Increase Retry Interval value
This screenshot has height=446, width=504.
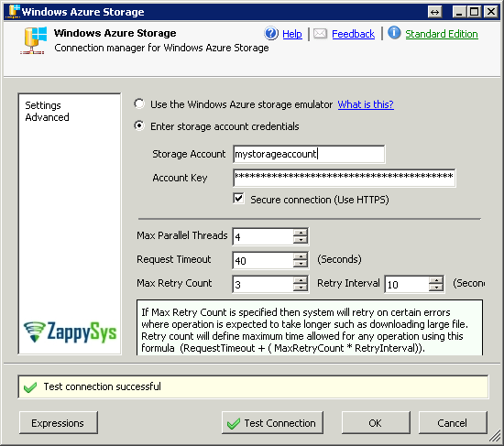[436, 280]
